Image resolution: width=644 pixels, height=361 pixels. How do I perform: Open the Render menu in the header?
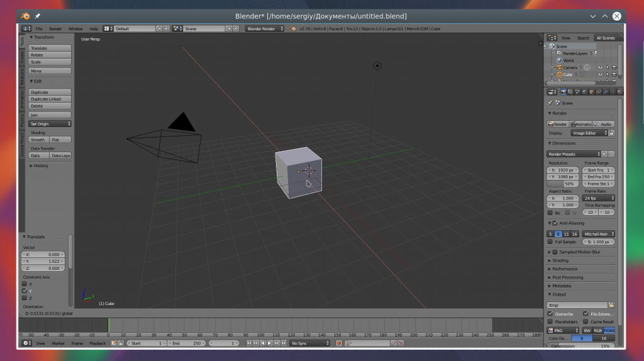pos(55,28)
